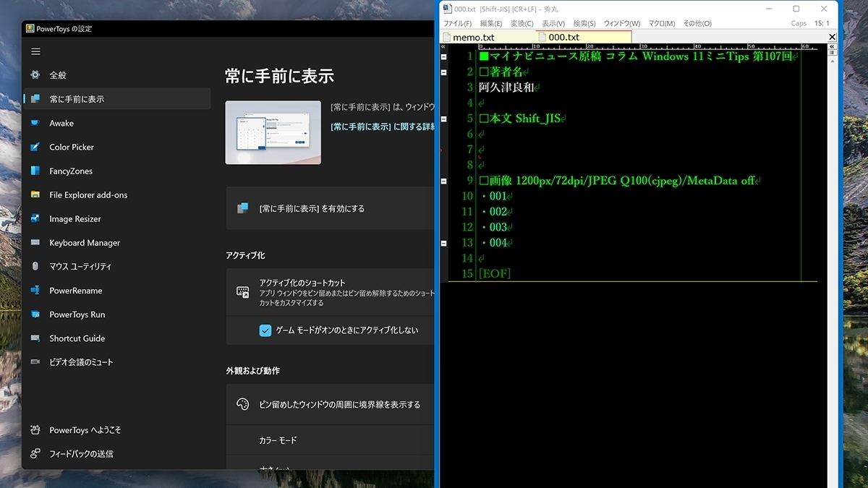Open PowerToys へようこそ welcome page
Viewport: 868px width, 488px height.
(117, 430)
